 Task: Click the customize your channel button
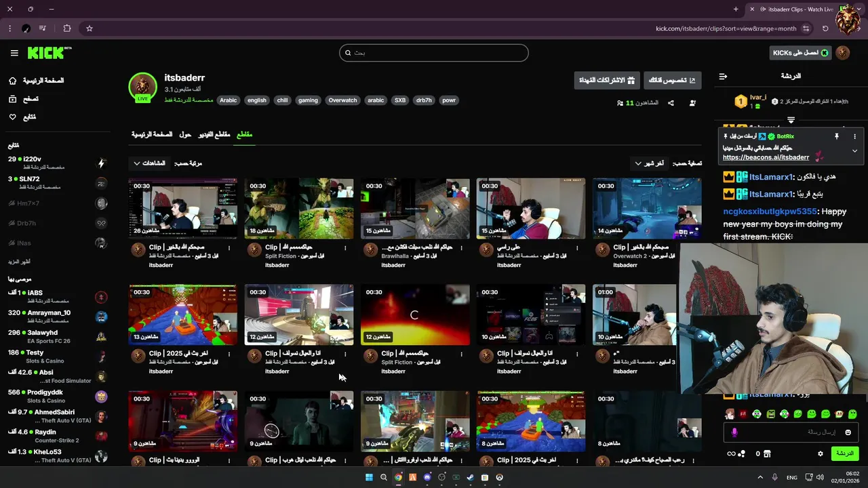pyautogui.click(x=672, y=80)
